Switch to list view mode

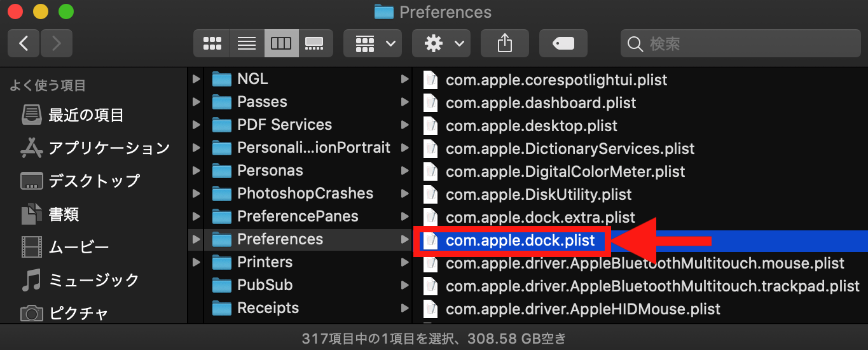[246, 43]
